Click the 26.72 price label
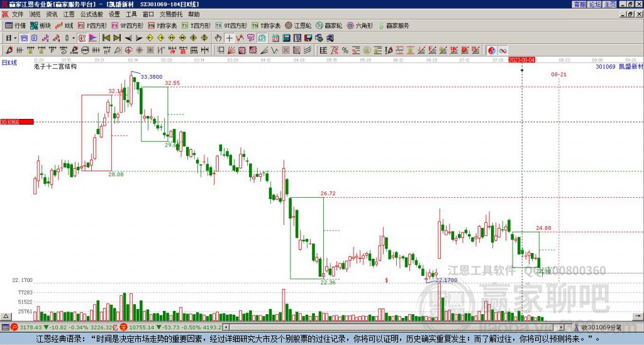Screen dimensions: 644x345 point(328,193)
